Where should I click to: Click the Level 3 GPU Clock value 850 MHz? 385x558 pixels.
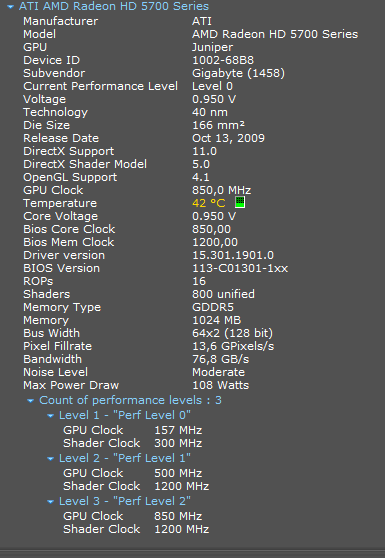click(x=178, y=516)
